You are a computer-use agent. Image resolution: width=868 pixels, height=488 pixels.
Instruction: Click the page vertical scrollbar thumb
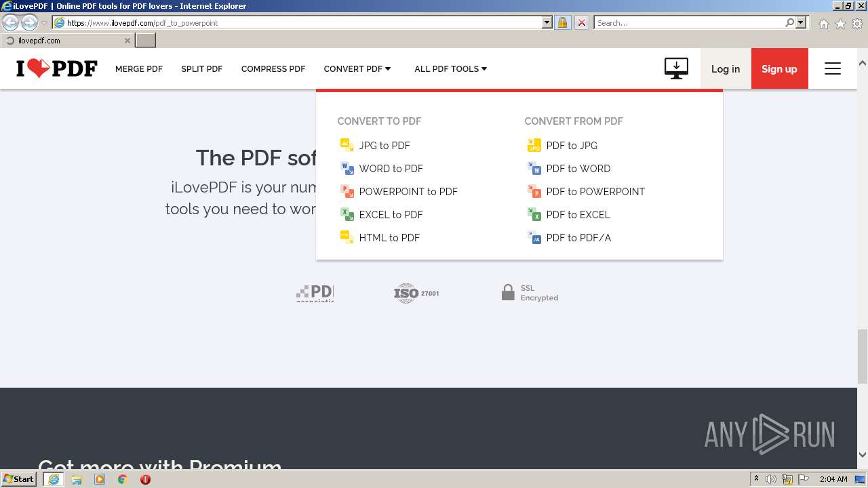(x=863, y=357)
